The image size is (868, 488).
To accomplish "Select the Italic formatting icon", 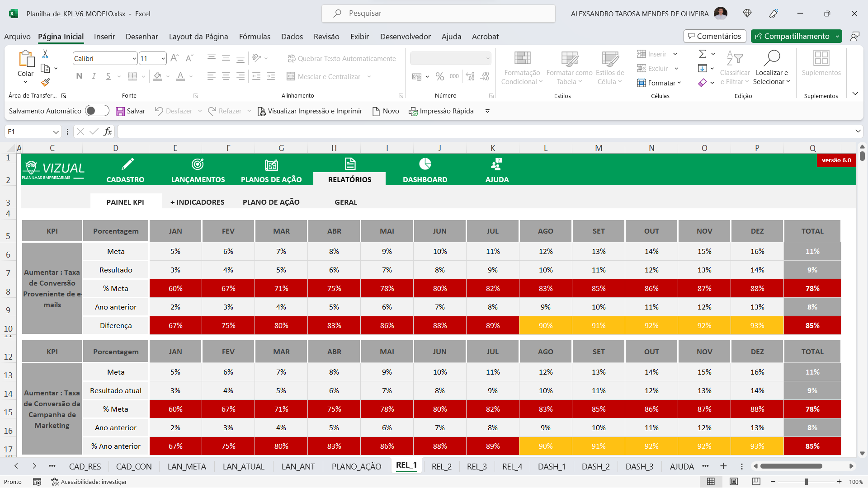I will [x=94, y=76].
